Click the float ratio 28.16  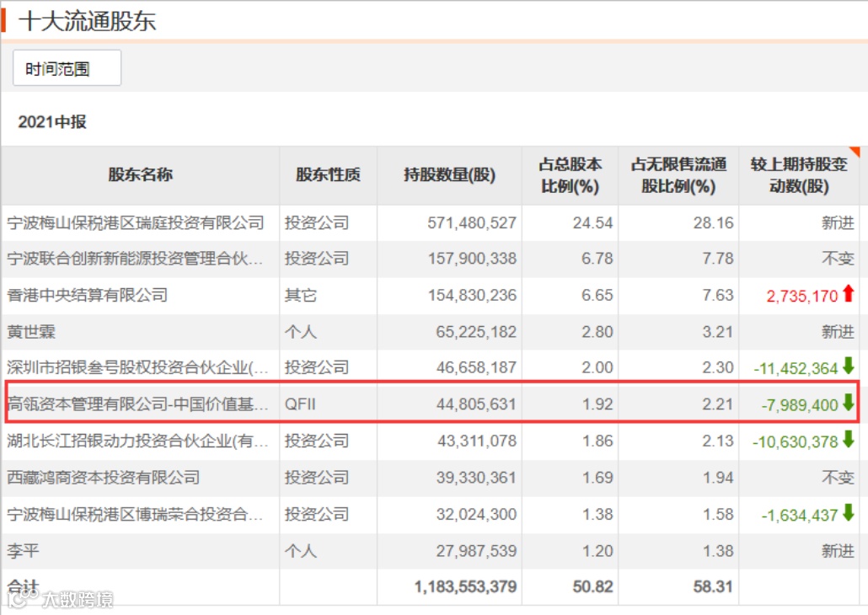(713, 222)
